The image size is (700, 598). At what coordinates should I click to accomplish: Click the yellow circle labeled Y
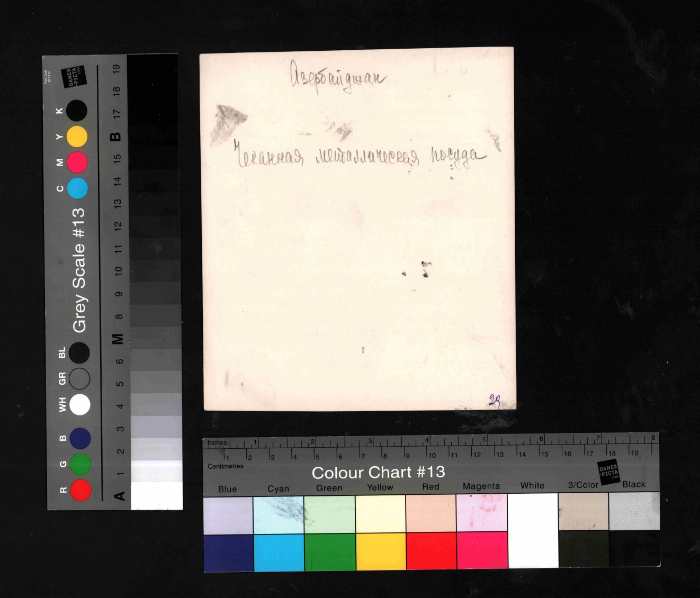point(77,137)
